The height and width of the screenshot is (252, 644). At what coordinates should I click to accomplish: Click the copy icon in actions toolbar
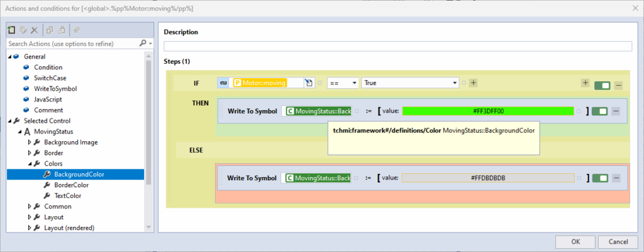49,30
